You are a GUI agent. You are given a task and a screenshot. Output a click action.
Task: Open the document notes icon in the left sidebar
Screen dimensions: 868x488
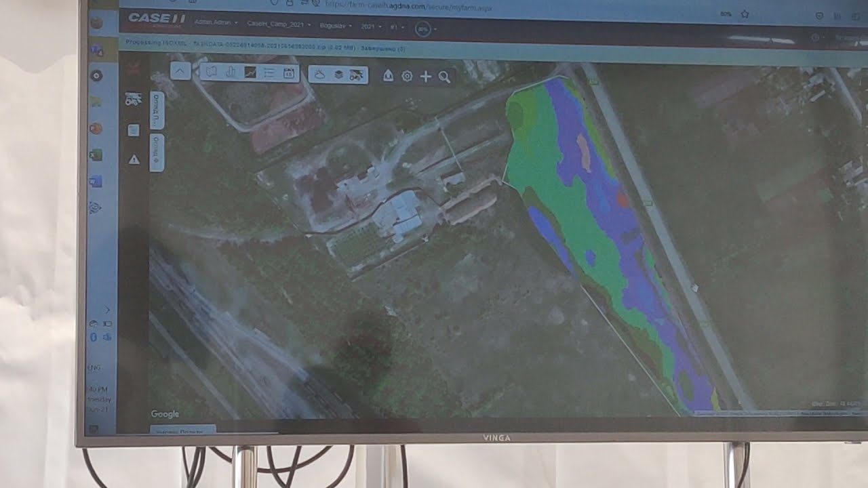point(134,130)
